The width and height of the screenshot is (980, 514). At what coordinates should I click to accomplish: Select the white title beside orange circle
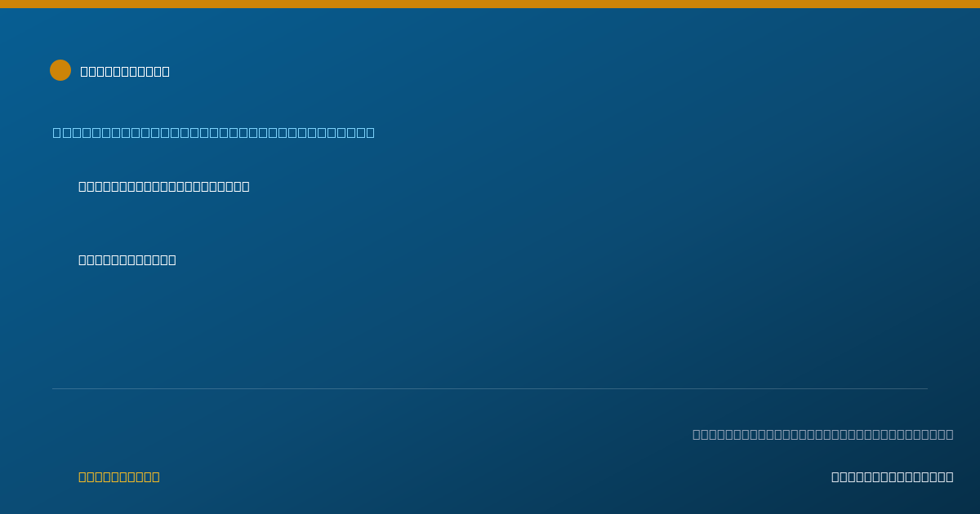(x=125, y=71)
